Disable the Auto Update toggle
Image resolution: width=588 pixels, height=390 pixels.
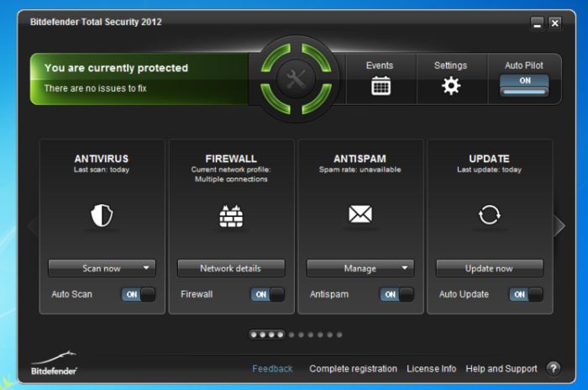527,294
